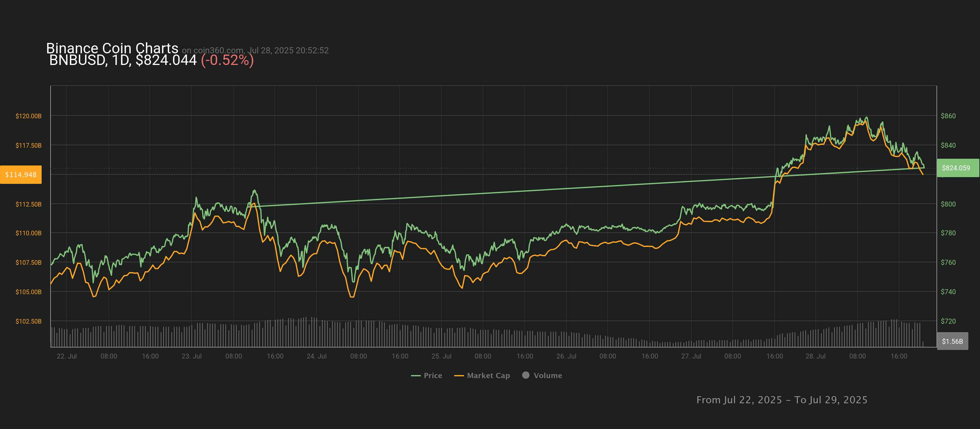Click the 26. Jul x-axis label

(x=566, y=356)
